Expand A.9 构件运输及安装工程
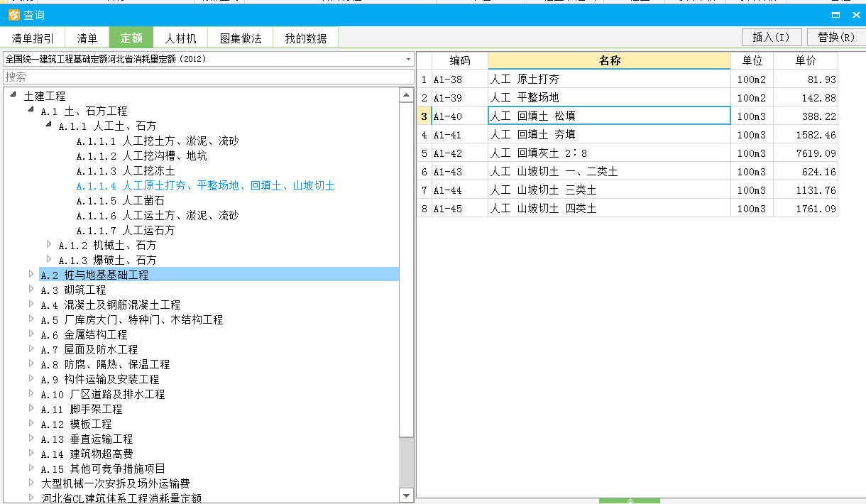This screenshot has width=866, height=504. 31,378
